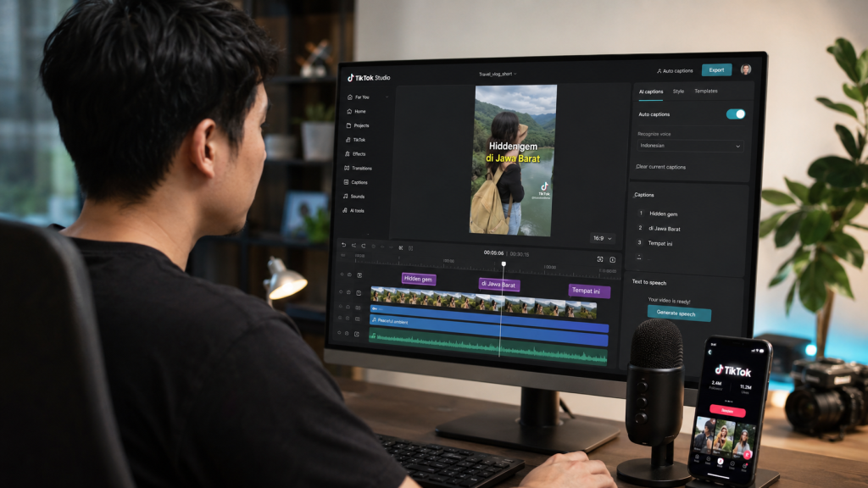Open the user profile avatar menu
This screenshot has height=488, width=868.
coord(746,69)
